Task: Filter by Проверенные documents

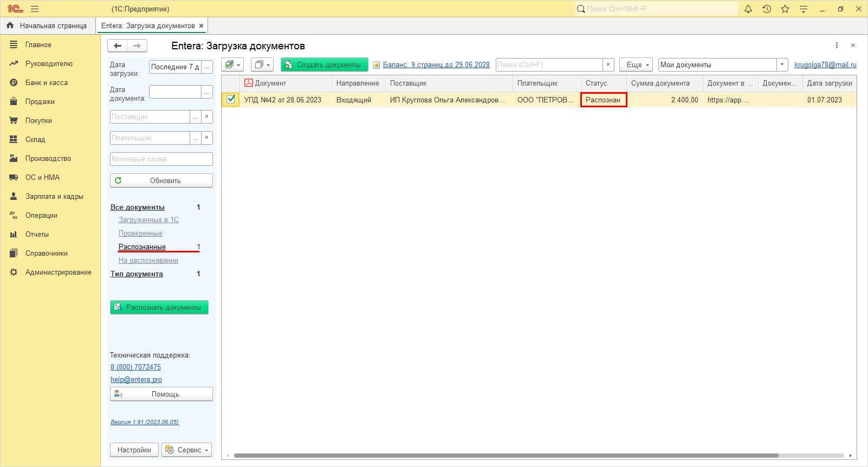Action: point(140,233)
